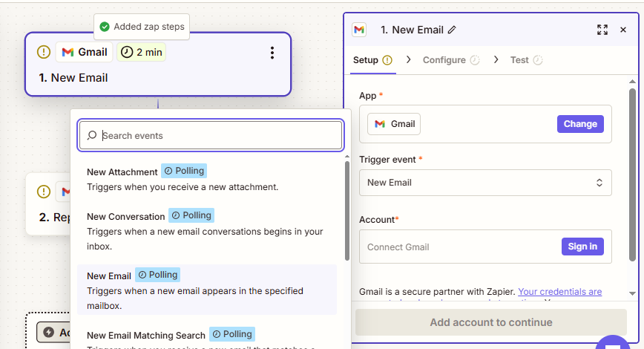The image size is (644, 349).
Task: Click the warning icon on New Email step
Action: (44, 52)
